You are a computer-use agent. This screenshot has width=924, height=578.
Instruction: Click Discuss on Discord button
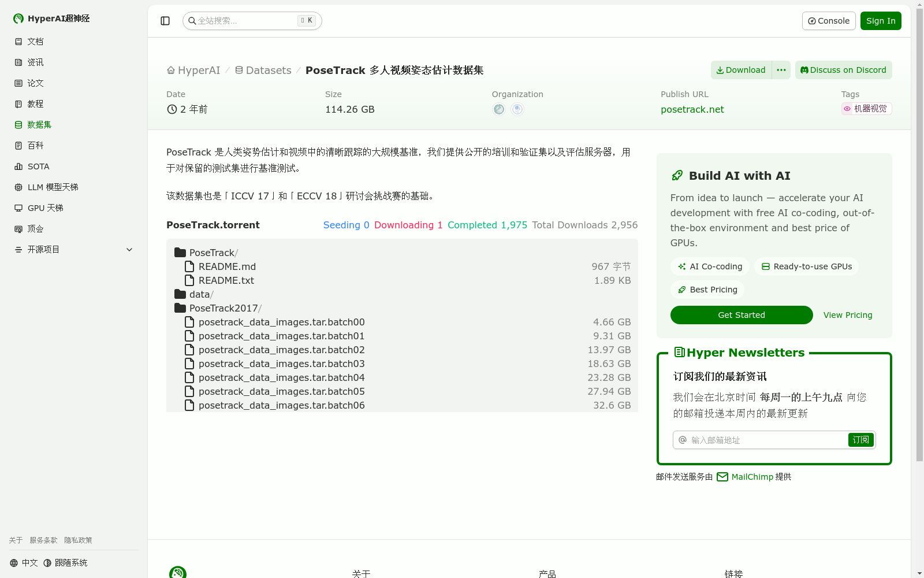click(844, 70)
